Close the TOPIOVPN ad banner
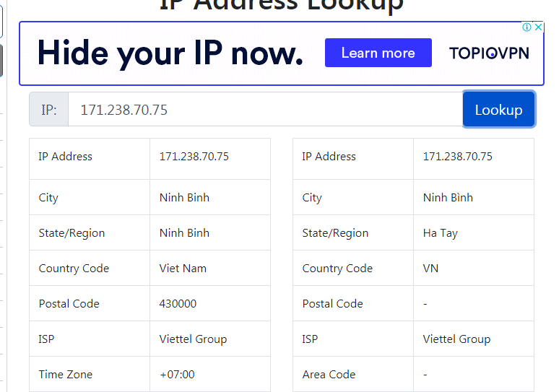Screen dimensions: 559x392 pos(539,27)
